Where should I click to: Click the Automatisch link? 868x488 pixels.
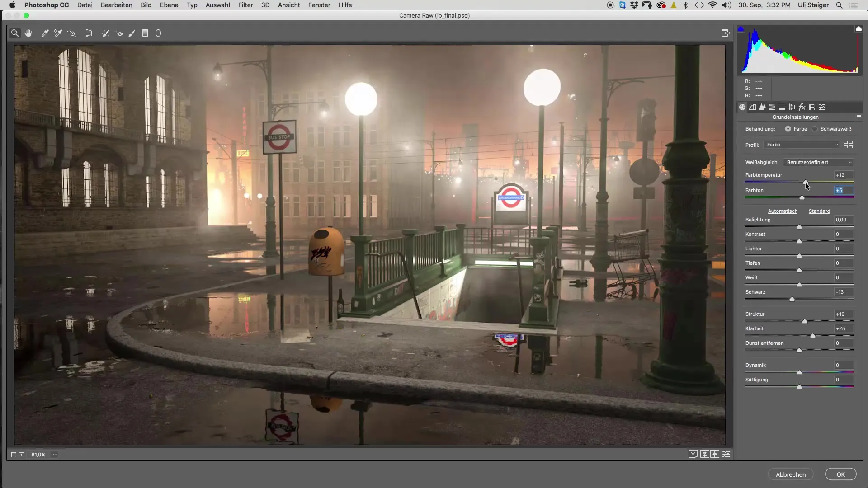pyautogui.click(x=783, y=211)
